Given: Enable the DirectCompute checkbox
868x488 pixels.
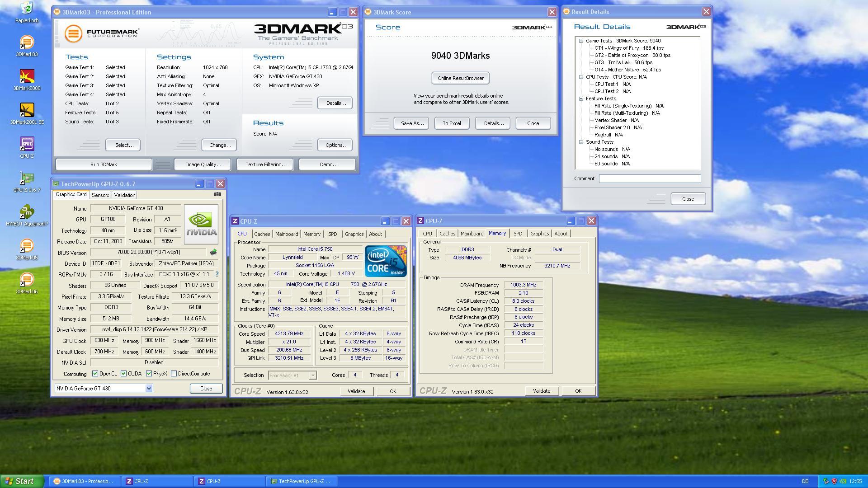Looking at the screenshot, I should pos(174,374).
